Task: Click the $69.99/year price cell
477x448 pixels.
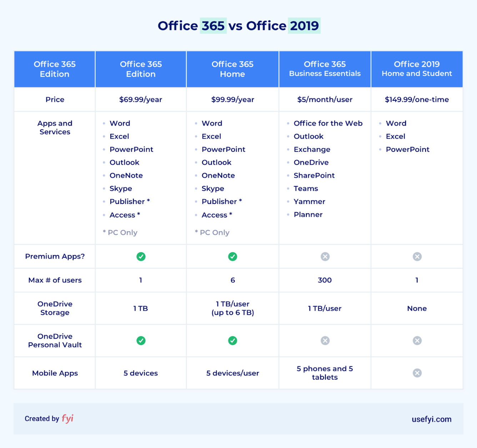Action: point(141,100)
